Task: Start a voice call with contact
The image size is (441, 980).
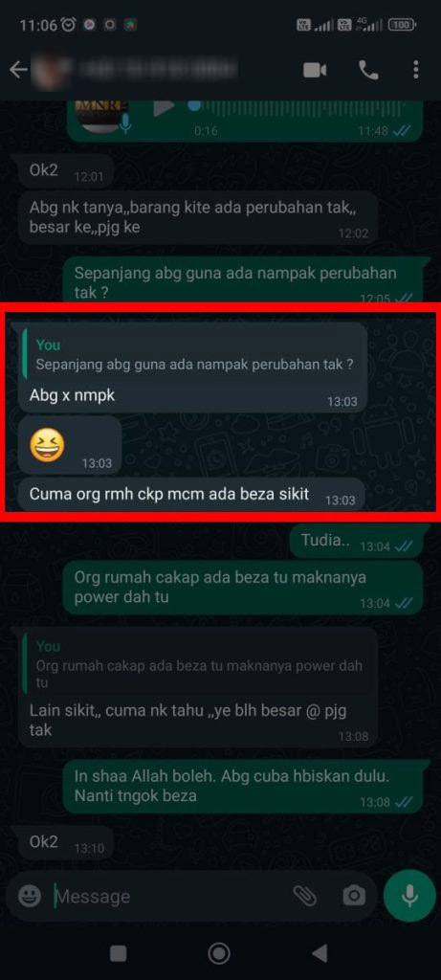Action: click(368, 70)
